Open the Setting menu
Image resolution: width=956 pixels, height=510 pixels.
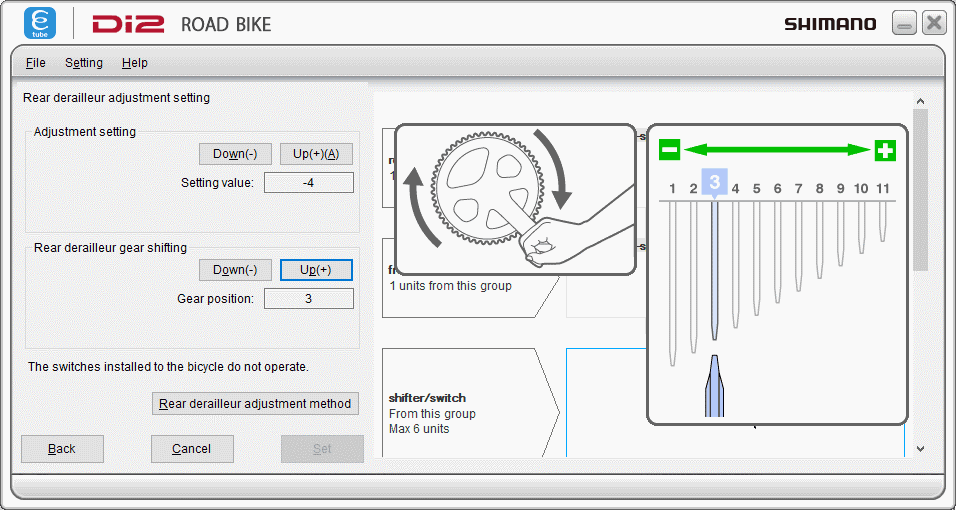click(x=84, y=63)
